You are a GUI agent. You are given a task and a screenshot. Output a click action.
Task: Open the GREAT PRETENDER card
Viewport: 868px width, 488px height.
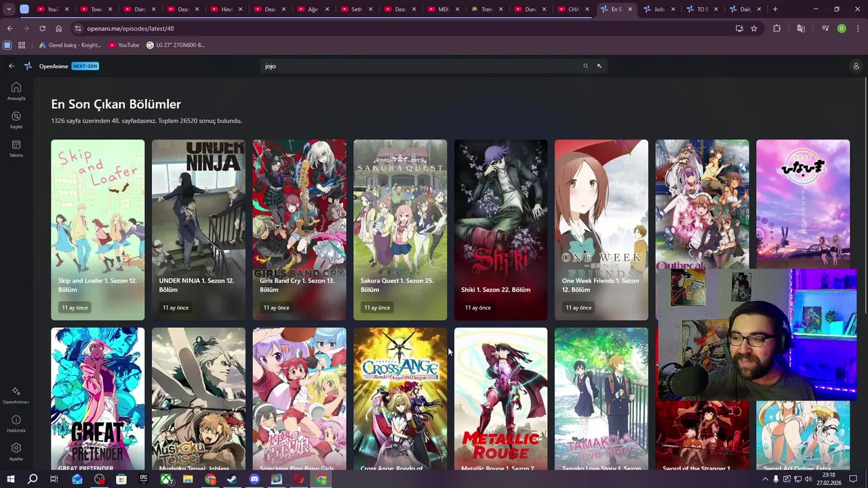coord(98,399)
